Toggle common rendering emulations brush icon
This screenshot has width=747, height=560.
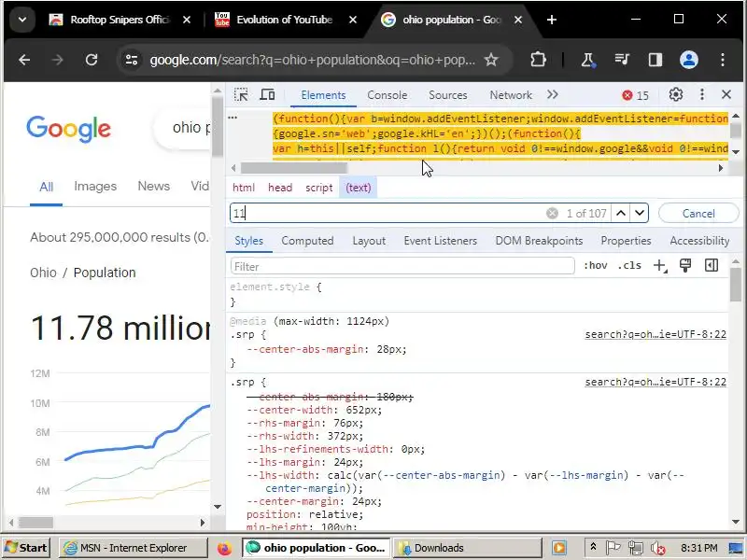685,266
